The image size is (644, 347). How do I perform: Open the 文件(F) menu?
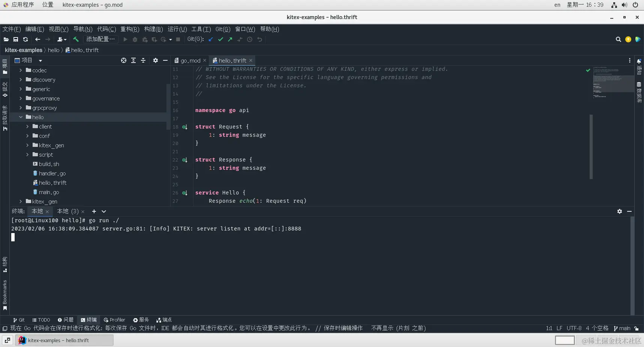tap(12, 29)
